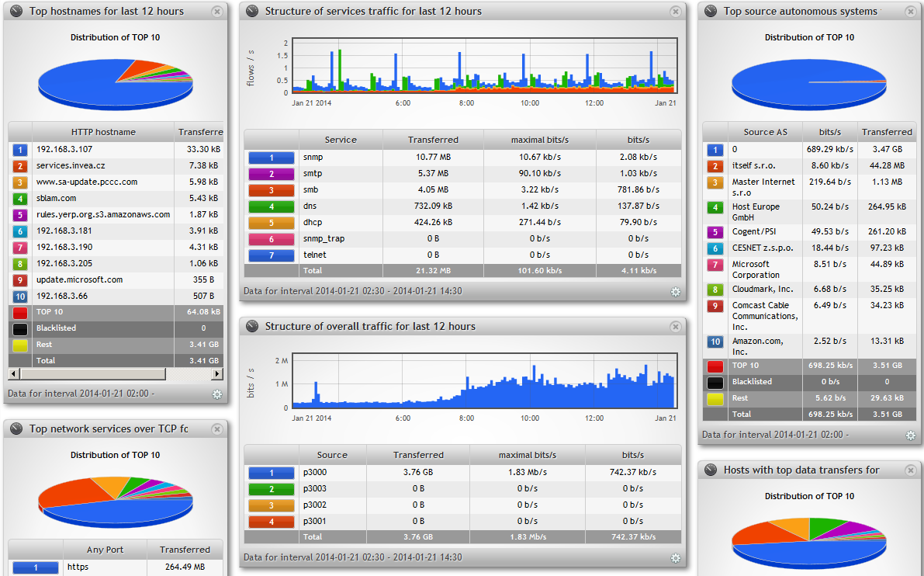Click the www.sa-update.pccc.com hostname
924x576 pixels.
87,182
